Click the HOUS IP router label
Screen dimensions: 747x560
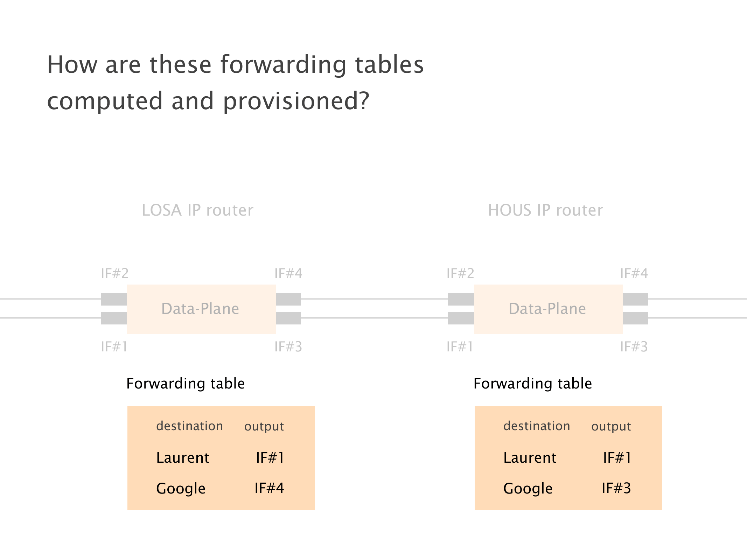[x=545, y=210]
